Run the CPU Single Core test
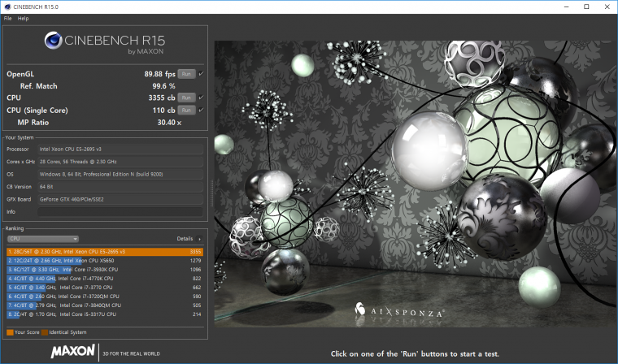The height and width of the screenshot is (364, 618). coord(186,110)
